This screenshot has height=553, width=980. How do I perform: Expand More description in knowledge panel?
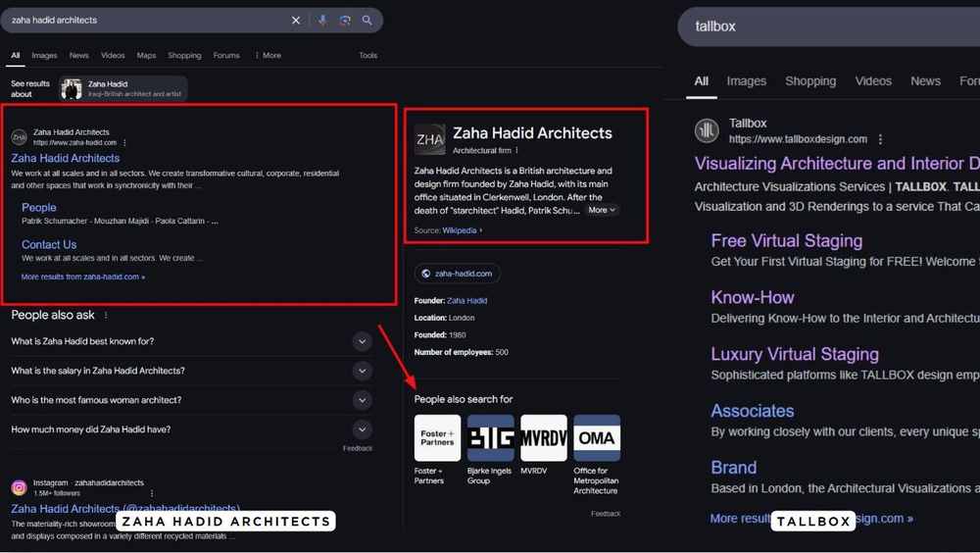coord(602,210)
